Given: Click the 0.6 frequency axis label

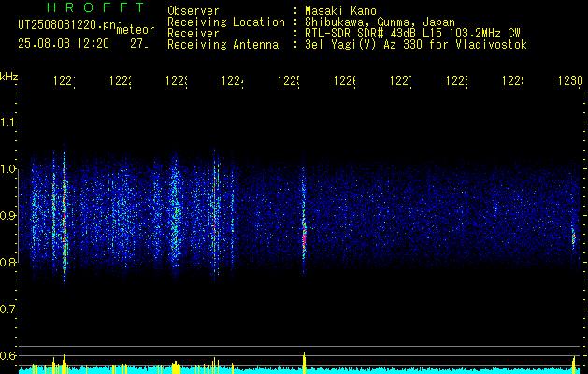Looking at the screenshot, I should tap(7, 355).
